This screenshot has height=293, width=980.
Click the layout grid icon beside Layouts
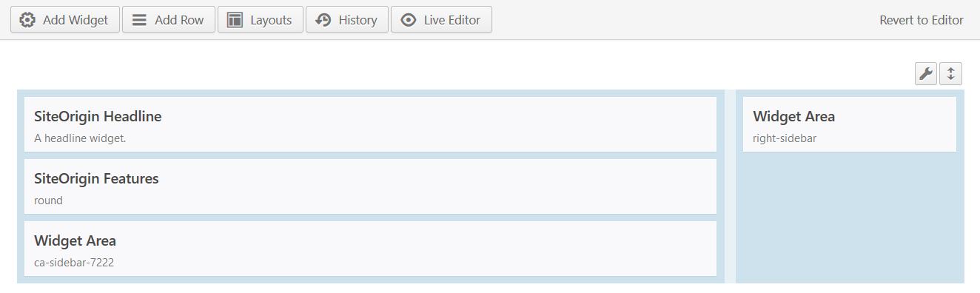(235, 20)
